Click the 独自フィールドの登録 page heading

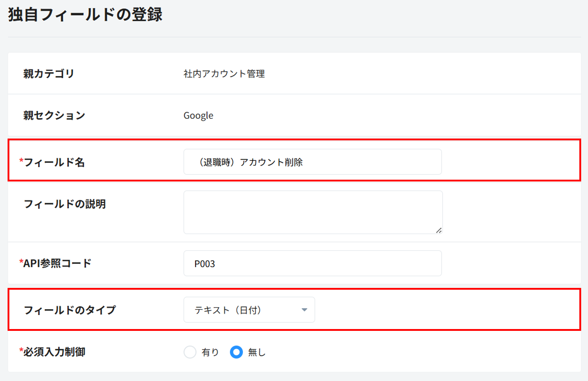click(85, 15)
